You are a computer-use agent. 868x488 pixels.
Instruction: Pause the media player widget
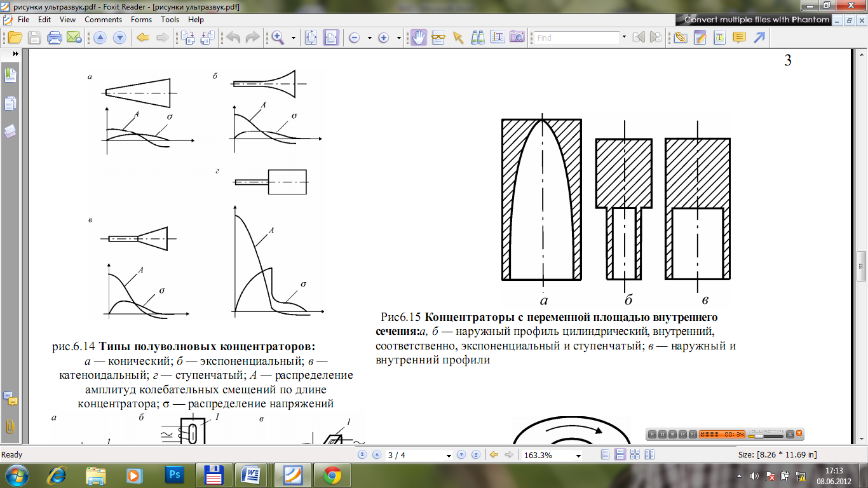click(662, 434)
